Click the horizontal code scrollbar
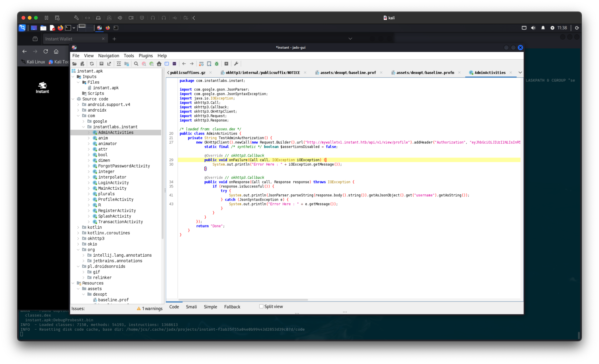Screen dimensions: 599x364 click(x=243, y=299)
